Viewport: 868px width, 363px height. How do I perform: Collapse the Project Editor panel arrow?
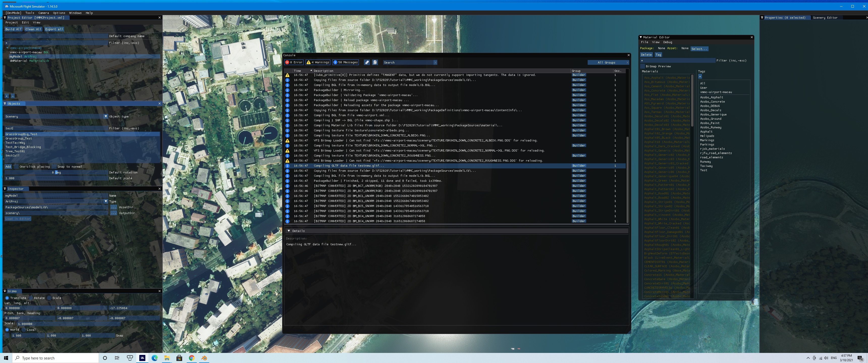[5, 17]
